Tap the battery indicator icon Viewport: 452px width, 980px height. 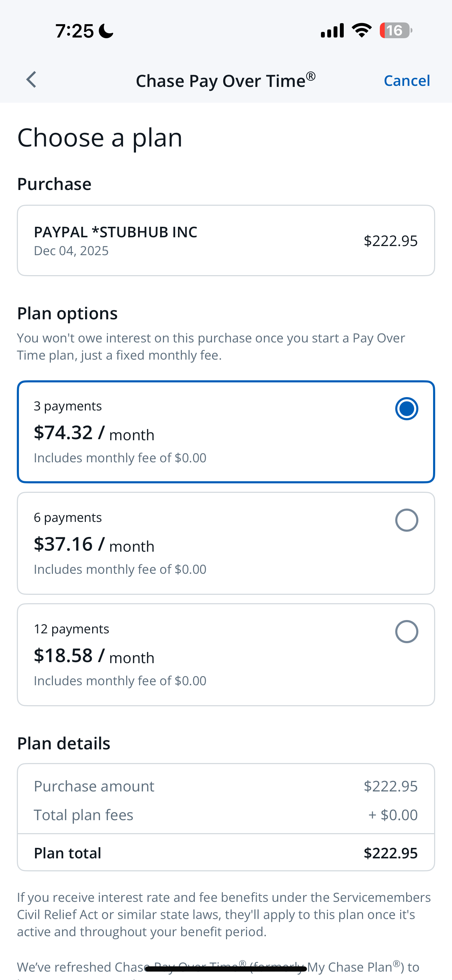[396, 30]
